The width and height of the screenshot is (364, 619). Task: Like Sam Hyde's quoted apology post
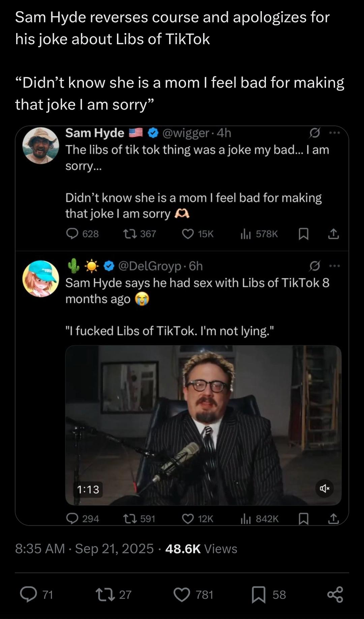click(x=188, y=234)
